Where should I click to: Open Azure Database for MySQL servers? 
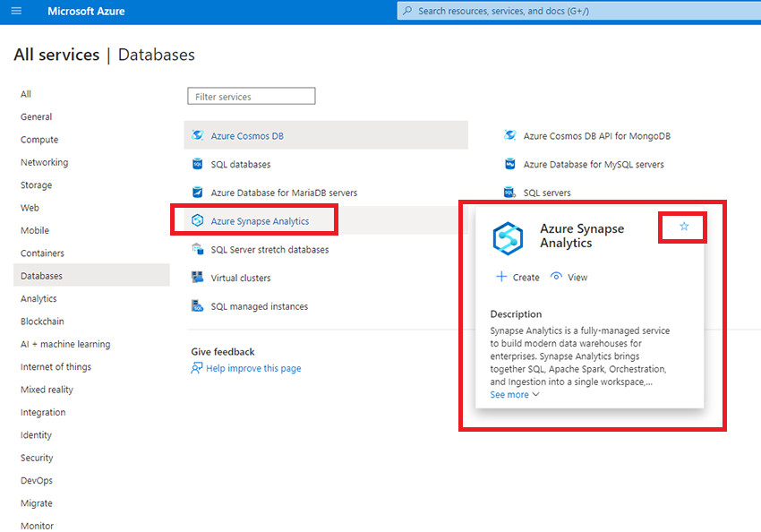(x=594, y=165)
